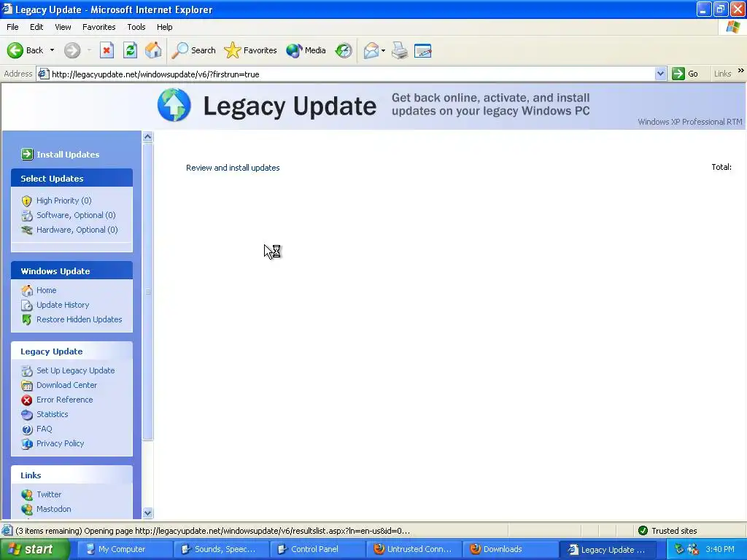Open the Tools menu
Viewport: 747px width, 560px height.
tap(136, 27)
